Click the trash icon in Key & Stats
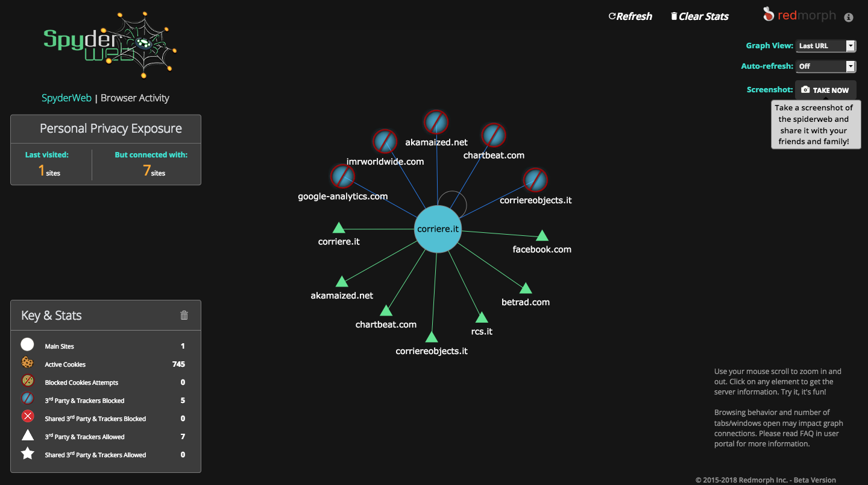The image size is (868, 485). pos(184,315)
